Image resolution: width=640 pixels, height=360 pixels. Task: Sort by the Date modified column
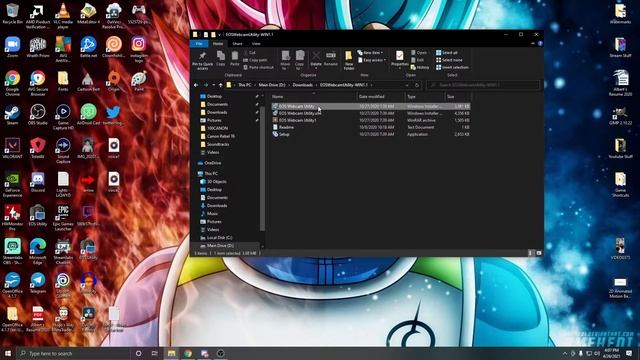381,97
